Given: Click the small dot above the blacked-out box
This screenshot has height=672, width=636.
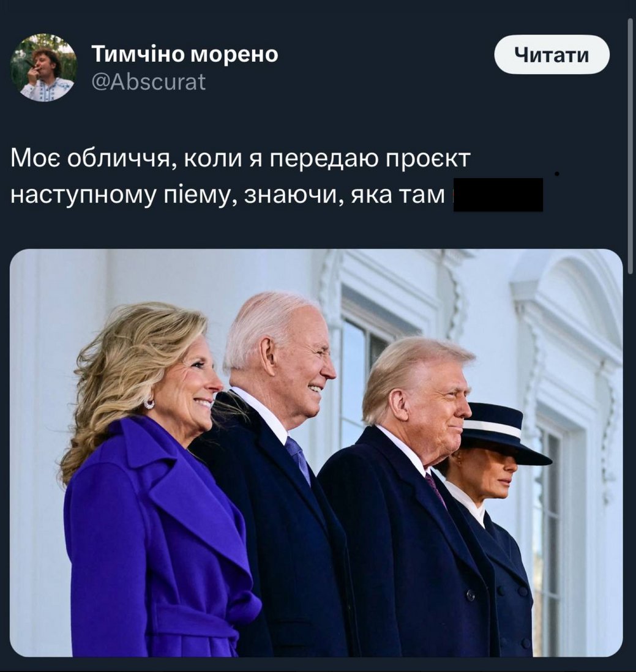Looking at the screenshot, I should point(556,174).
